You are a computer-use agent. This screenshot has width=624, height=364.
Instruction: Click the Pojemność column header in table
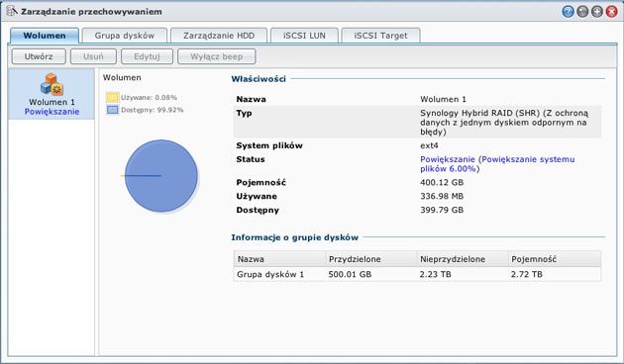pyautogui.click(x=555, y=259)
